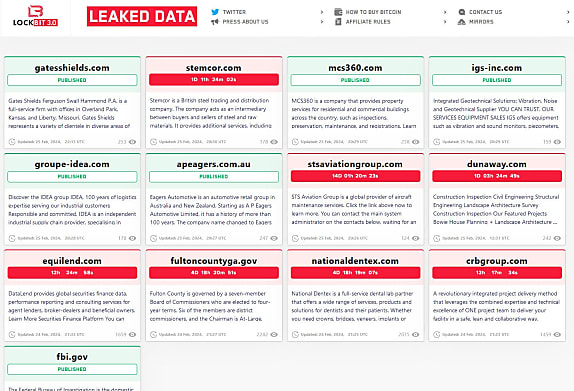Click the How to Buy Bitcoin wallet icon

click(x=338, y=12)
